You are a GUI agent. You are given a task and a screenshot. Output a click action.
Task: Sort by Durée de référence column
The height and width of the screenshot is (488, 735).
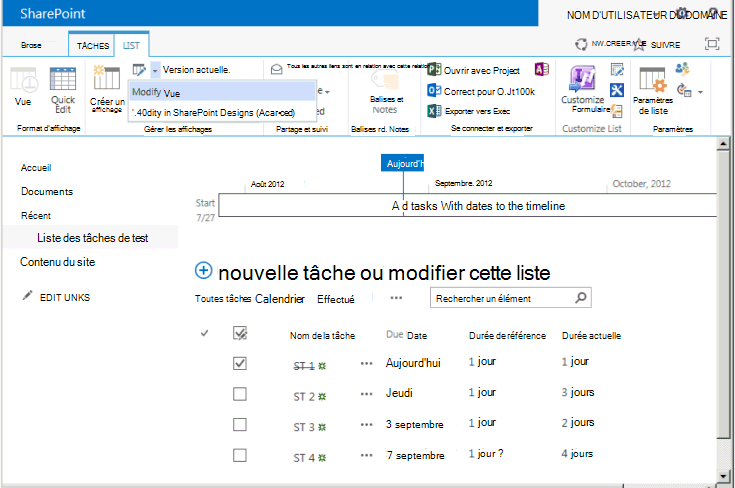[x=507, y=336]
